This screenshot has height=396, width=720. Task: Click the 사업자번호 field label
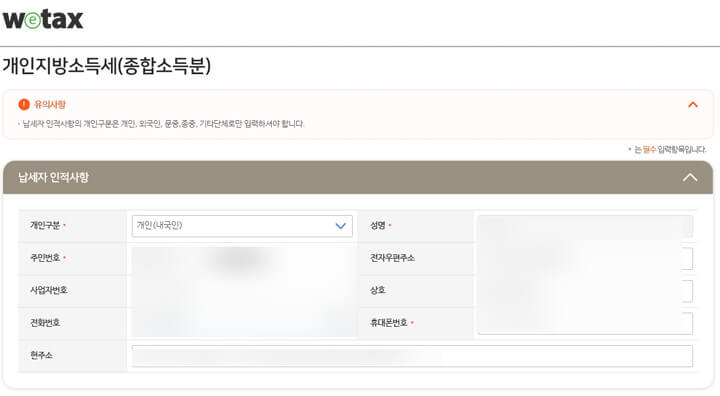49,290
